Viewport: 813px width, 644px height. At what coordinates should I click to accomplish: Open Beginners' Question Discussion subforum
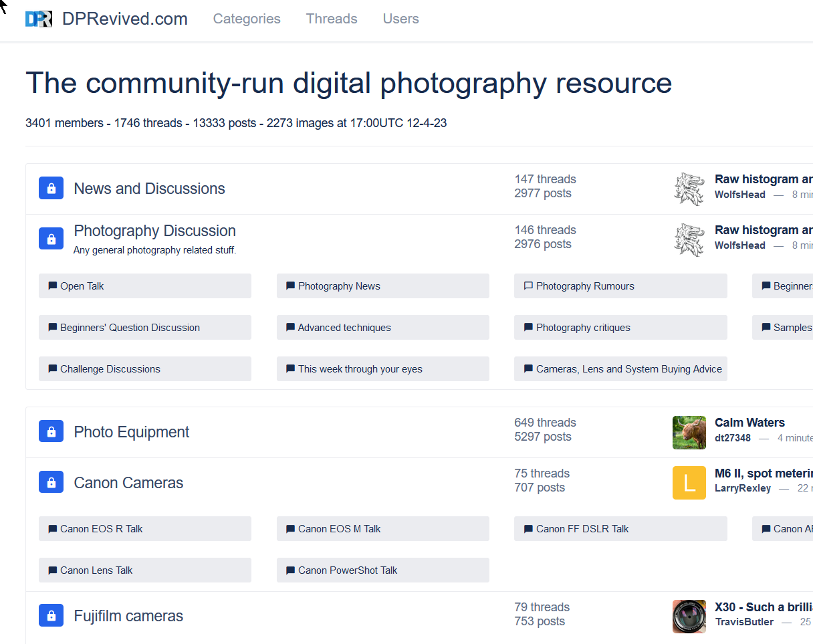(x=145, y=328)
